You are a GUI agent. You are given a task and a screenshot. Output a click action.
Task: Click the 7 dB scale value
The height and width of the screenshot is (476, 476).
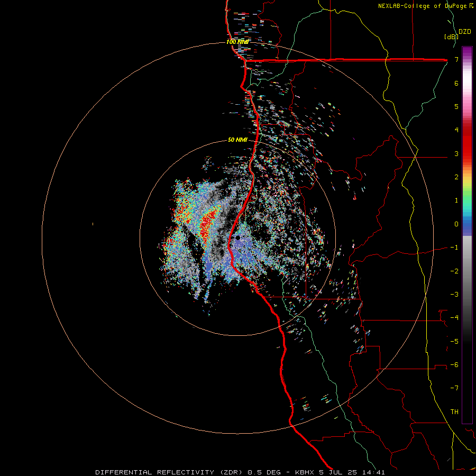[456, 59]
